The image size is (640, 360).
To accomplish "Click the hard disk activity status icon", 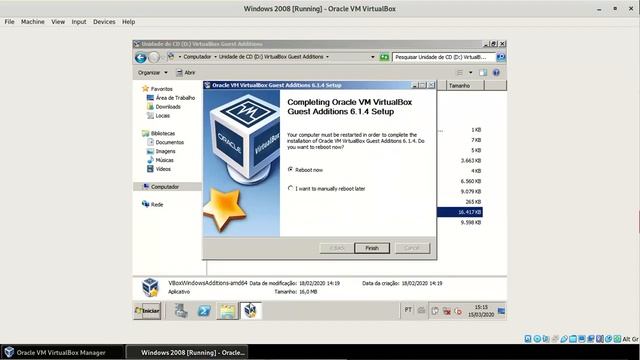I will point(528,339).
